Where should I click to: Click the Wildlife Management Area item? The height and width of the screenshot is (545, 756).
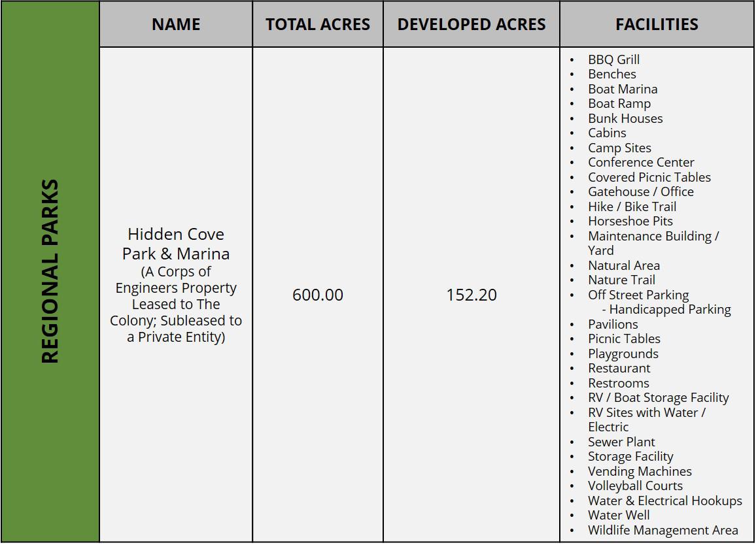click(663, 530)
